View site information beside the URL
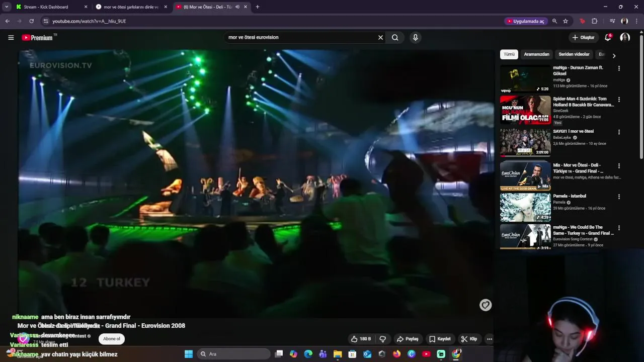Viewport: 644px width, 362px height. click(46, 21)
